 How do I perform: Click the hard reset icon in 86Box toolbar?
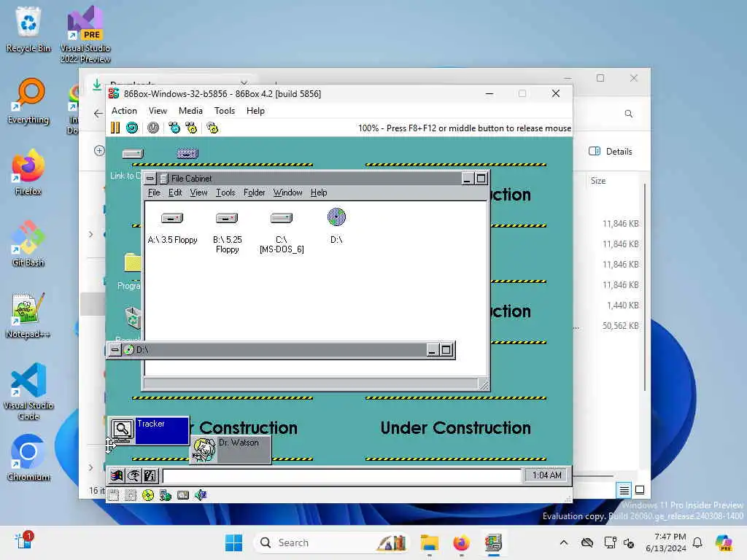click(132, 128)
